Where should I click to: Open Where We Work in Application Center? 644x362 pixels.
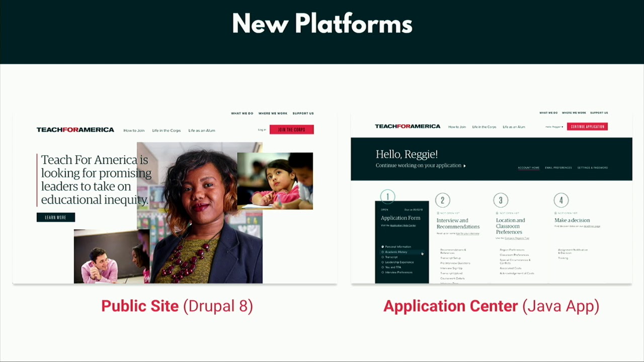pos(574,113)
